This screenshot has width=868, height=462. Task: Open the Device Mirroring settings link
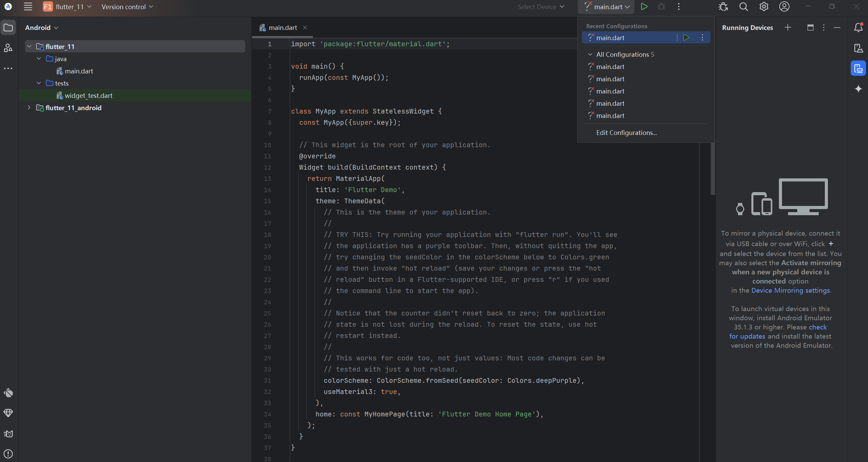[x=790, y=290]
